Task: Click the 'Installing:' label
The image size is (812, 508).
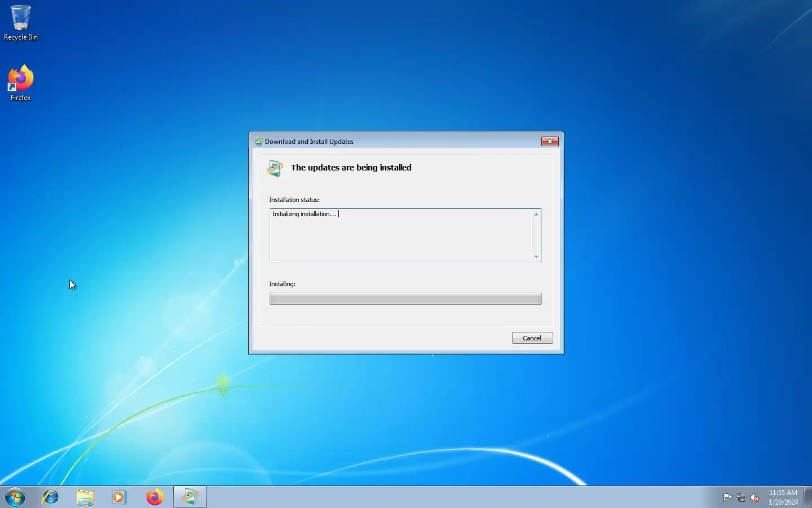Action: tap(282, 284)
